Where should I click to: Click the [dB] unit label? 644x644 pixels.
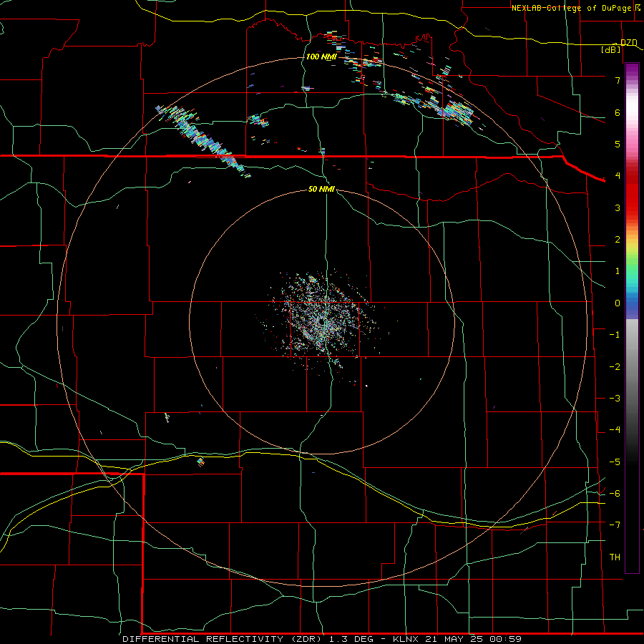click(x=611, y=50)
